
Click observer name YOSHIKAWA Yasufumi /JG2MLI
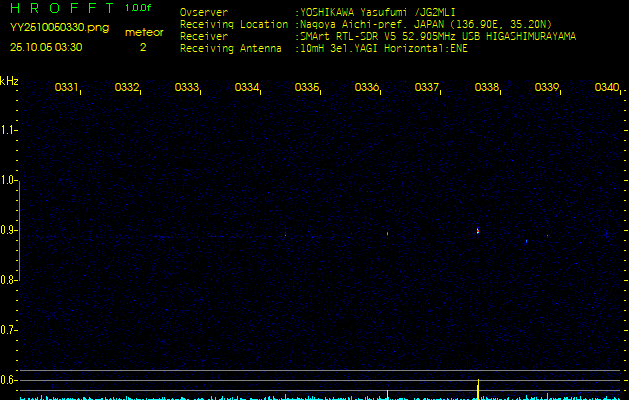(378, 12)
